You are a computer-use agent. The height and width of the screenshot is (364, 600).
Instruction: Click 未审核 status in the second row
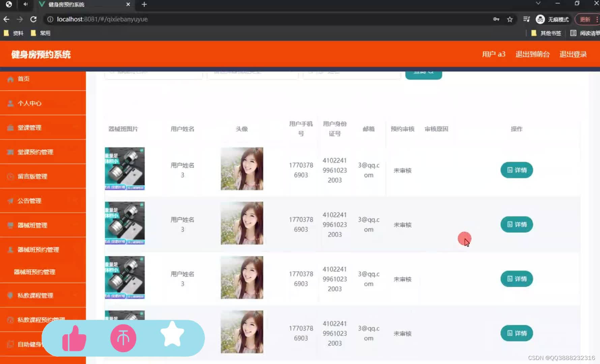pyautogui.click(x=402, y=225)
